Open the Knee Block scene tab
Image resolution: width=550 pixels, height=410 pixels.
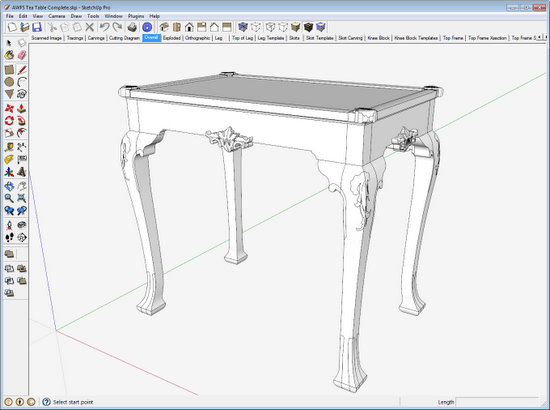click(x=378, y=38)
